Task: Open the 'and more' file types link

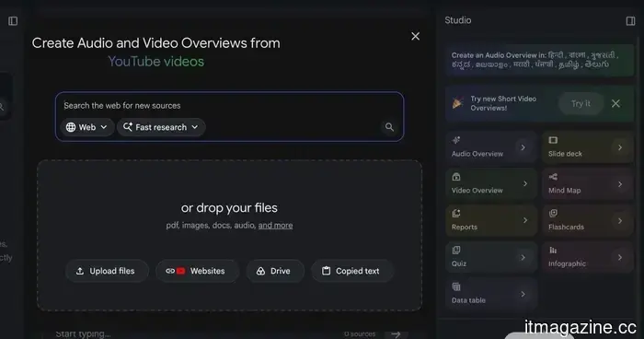Action: tap(276, 226)
